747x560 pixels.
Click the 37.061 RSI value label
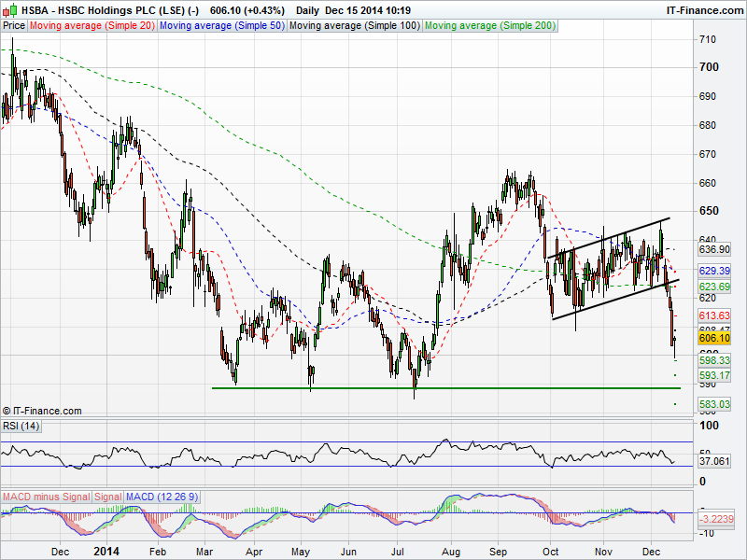pyautogui.click(x=713, y=461)
